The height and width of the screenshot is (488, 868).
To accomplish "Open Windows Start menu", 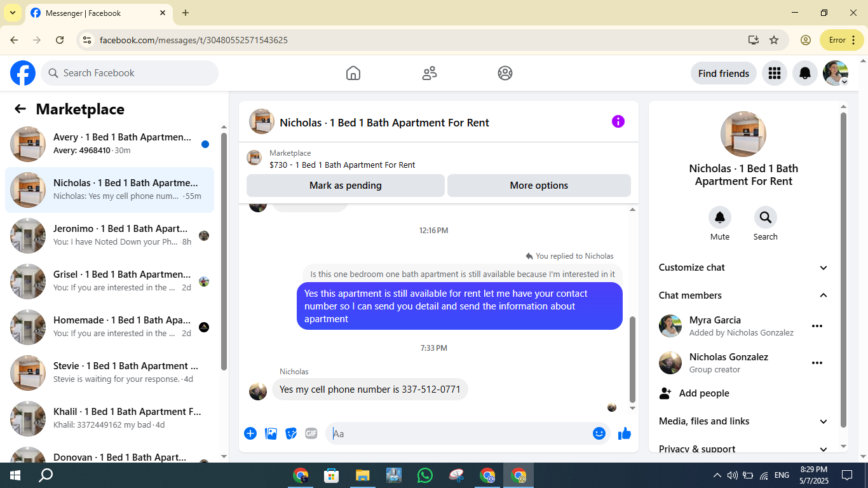I will [x=15, y=475].
